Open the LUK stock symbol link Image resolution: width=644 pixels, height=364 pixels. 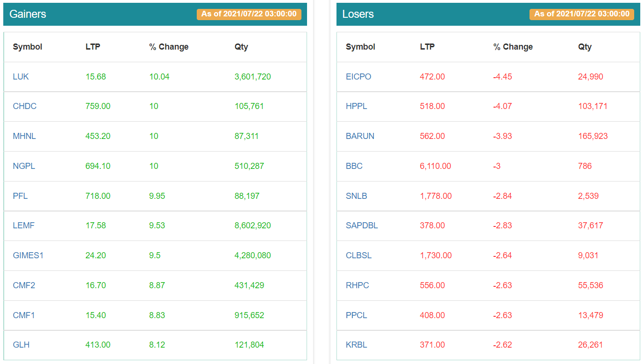(21, 77)
